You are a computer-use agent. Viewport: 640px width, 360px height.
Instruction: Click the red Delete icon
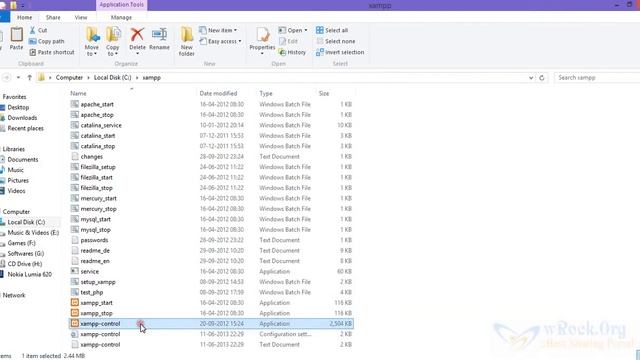click(x=137, y=35)
